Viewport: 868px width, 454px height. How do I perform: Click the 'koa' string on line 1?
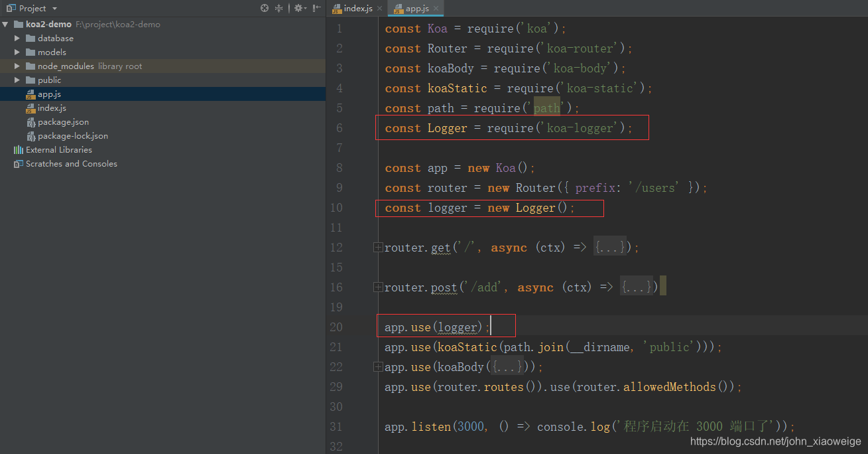click(537, 29)
